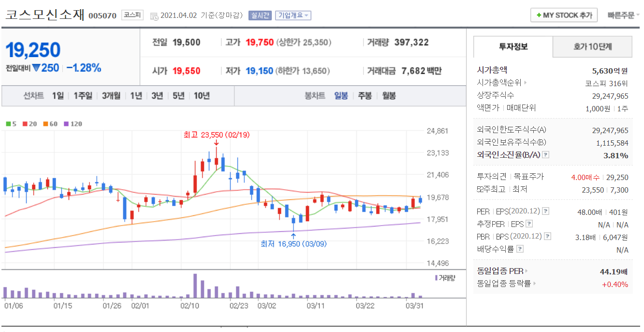
Task: Select the 1일 line chart period
Action: coord(58,96)
